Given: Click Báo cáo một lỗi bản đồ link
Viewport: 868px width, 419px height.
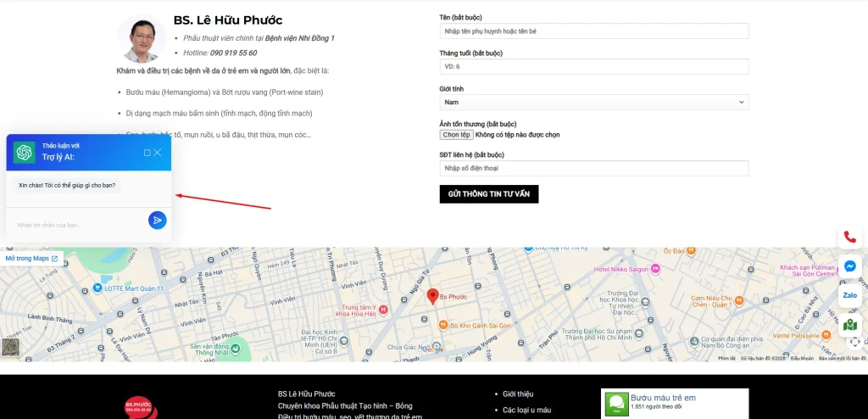Looking at the screenshot, I should [x=843, y=359].
